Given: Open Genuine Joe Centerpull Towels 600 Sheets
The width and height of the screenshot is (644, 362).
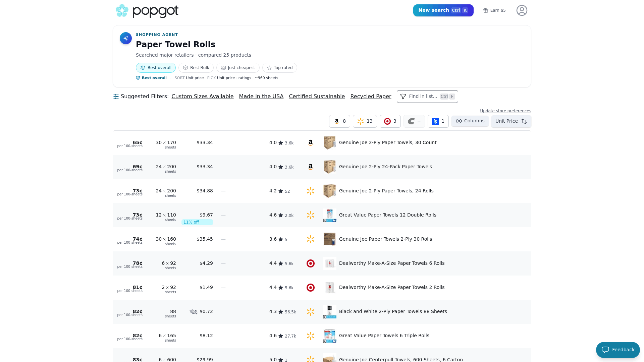Looking at the screenshot, I should [x=401, y=359].
